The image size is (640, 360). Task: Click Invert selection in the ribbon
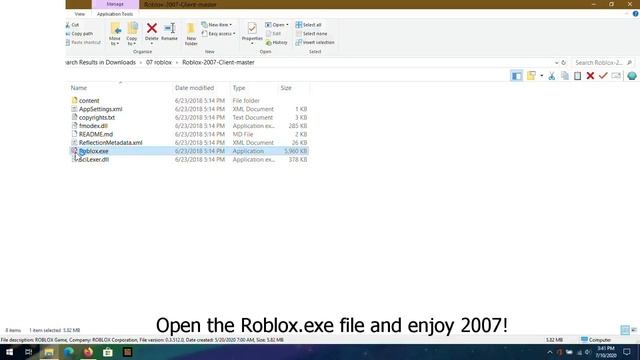315,42
